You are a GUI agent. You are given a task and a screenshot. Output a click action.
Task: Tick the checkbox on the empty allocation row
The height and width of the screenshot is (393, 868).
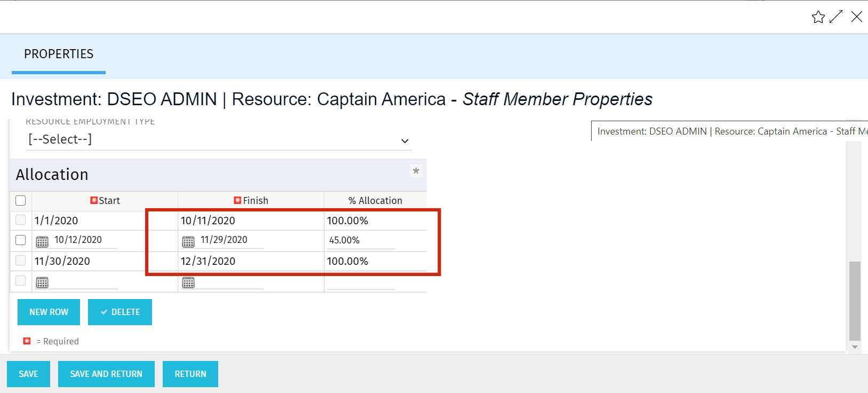point(21,280)
